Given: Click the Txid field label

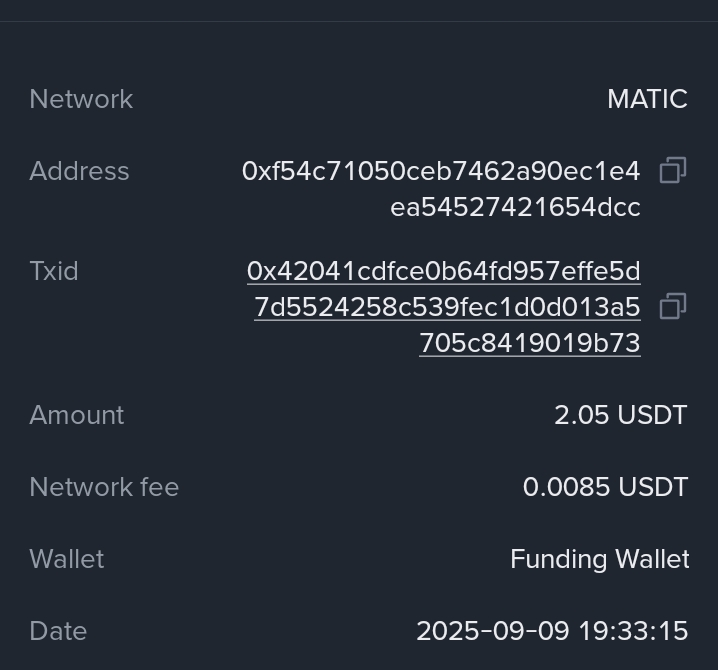Looking at the screenshot, I should [54, 271].
